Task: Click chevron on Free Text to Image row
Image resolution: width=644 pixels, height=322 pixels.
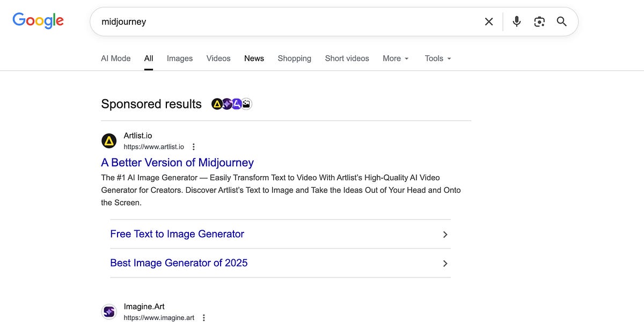Action: 445,235
